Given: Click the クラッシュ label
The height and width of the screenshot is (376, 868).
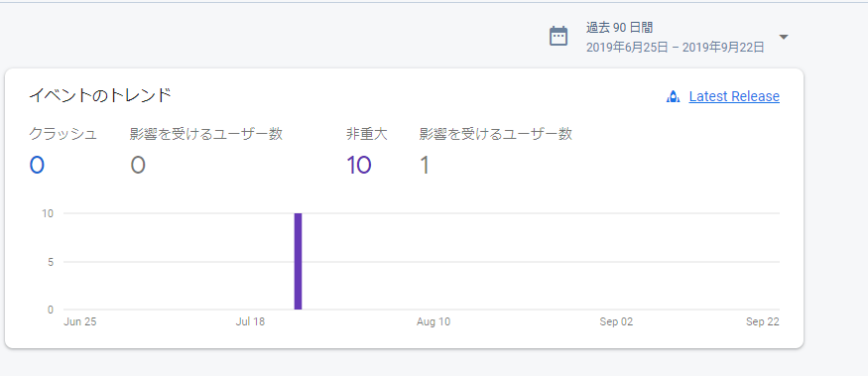Looking at the screenshot, I should [x=63, y=134].
